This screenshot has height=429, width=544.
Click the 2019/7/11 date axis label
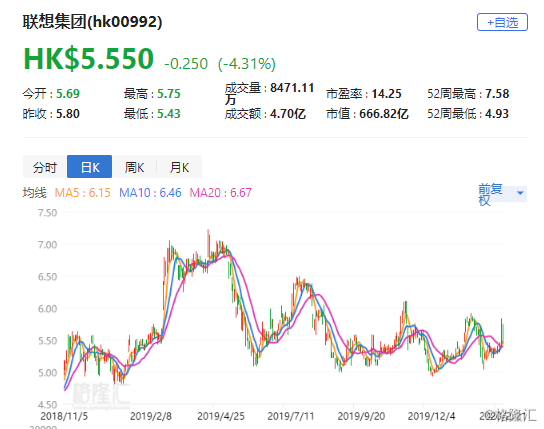coord(291,416)
